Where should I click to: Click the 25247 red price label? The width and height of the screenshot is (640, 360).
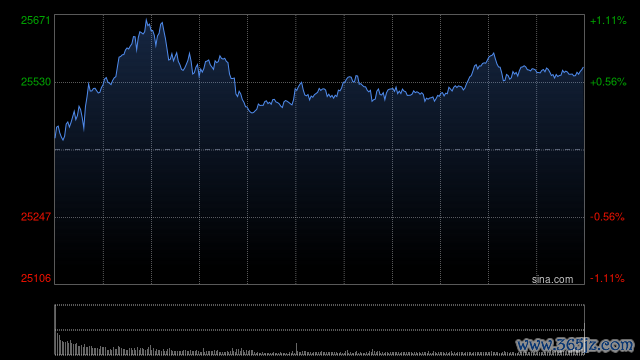pos(36,217)
